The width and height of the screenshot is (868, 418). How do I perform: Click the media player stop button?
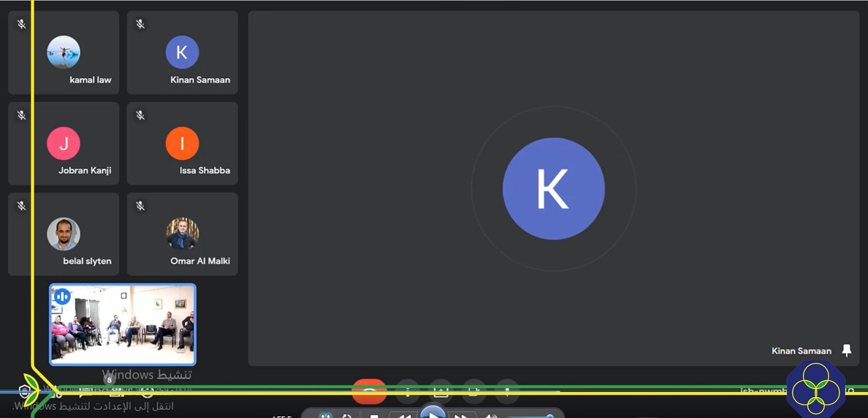point(374,415)
